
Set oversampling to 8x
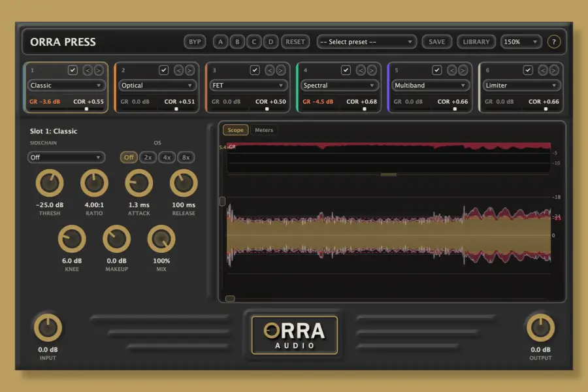(x=186, y=157)
